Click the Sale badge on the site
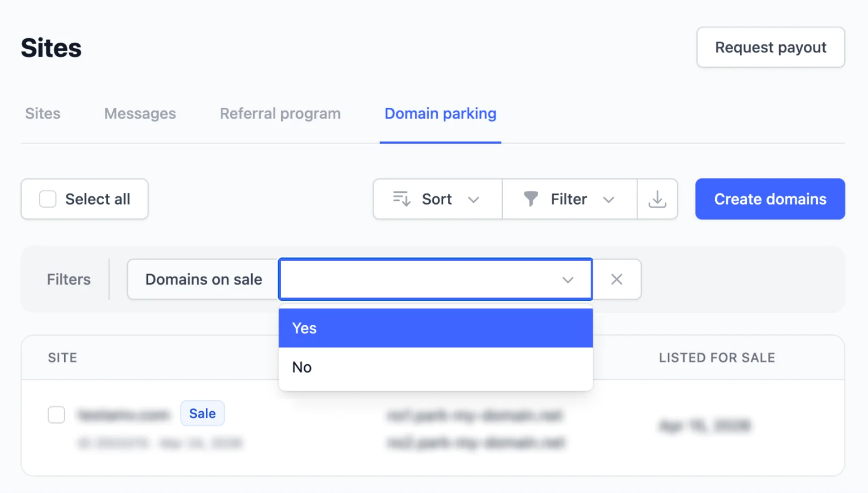 203,413
